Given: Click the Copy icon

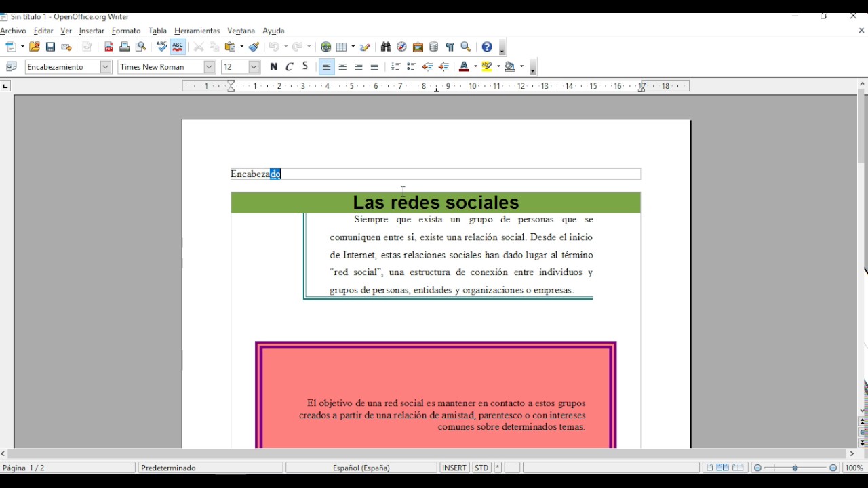Looking at the screenshot, I should (x=215, y=47).
